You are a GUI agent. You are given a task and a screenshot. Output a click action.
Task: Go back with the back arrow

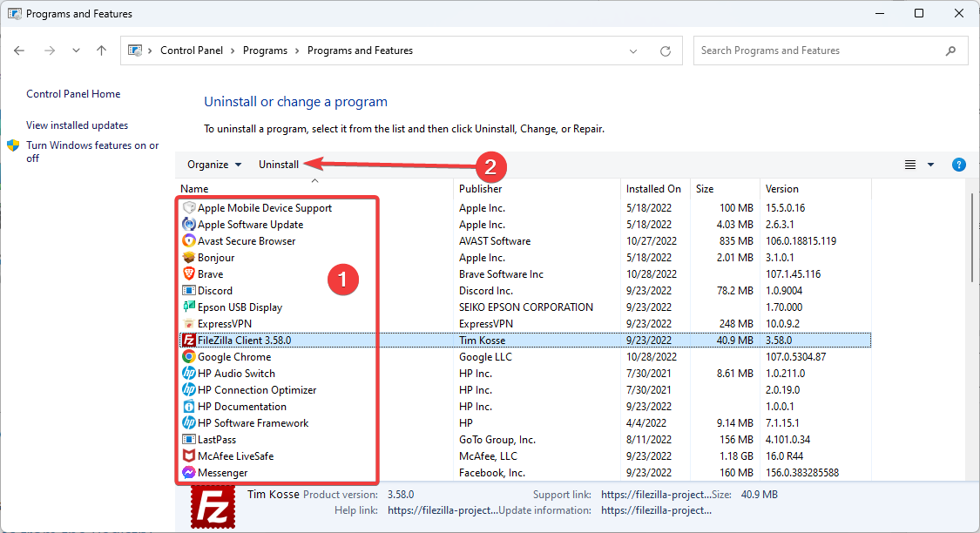(x=19, y=51)
